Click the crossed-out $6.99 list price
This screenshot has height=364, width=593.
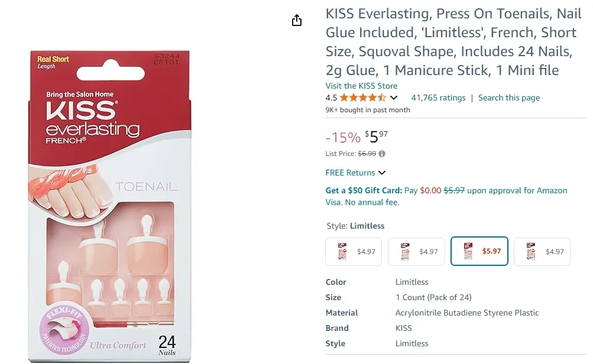[x=367, y=154]
